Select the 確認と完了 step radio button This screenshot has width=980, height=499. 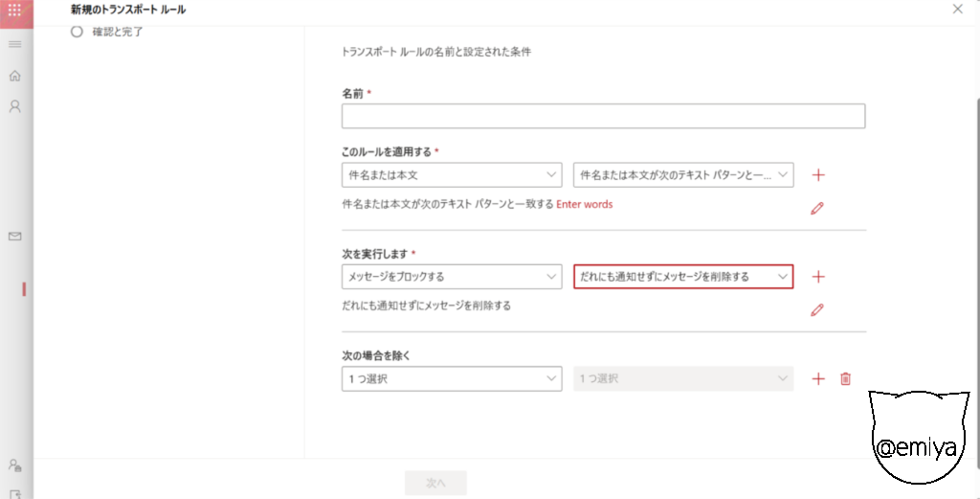(77, 32)
